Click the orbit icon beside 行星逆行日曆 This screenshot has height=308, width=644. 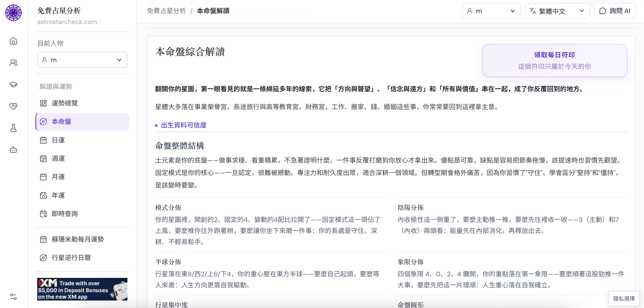(43, 257)
